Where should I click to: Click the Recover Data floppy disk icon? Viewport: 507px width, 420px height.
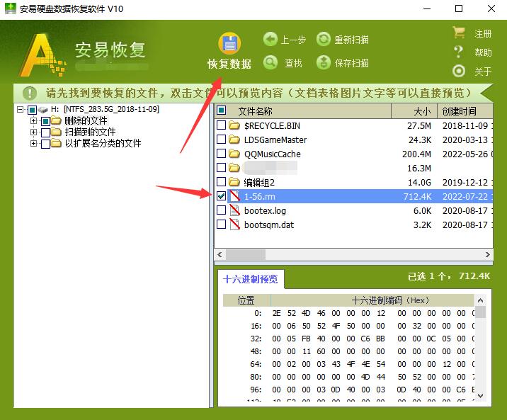point(229,43)
